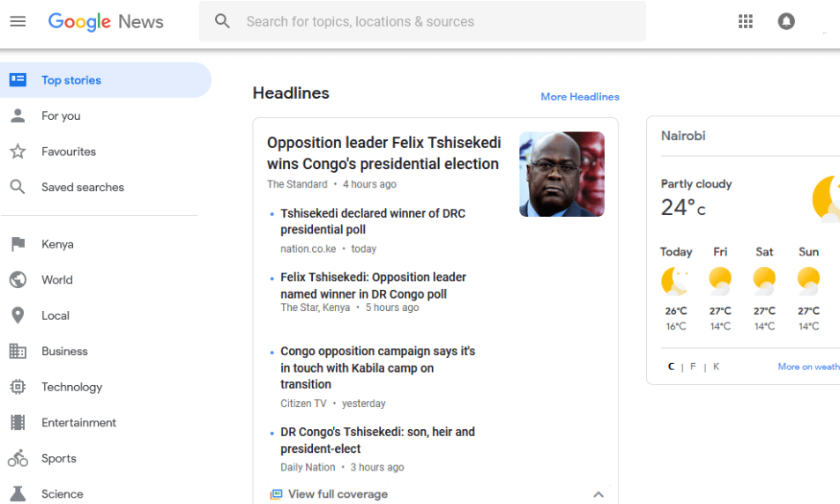Open the More on weather link
This screenshot has height=504, width=840.
coord(809,367)
